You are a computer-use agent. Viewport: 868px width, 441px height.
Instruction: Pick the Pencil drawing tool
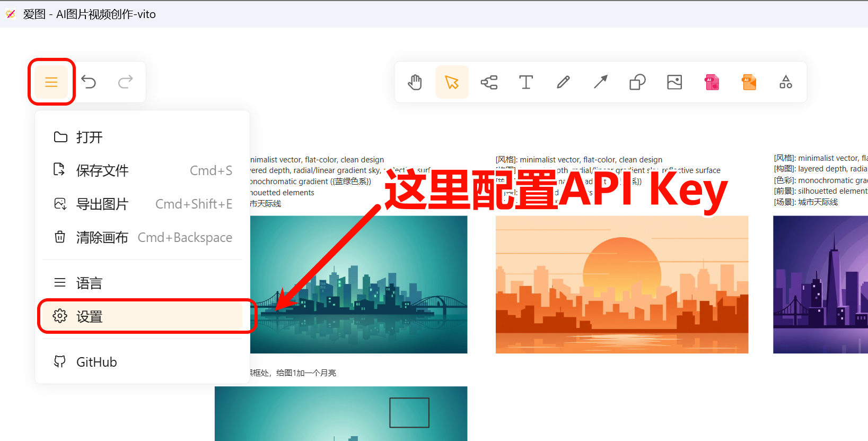[563, 82]
